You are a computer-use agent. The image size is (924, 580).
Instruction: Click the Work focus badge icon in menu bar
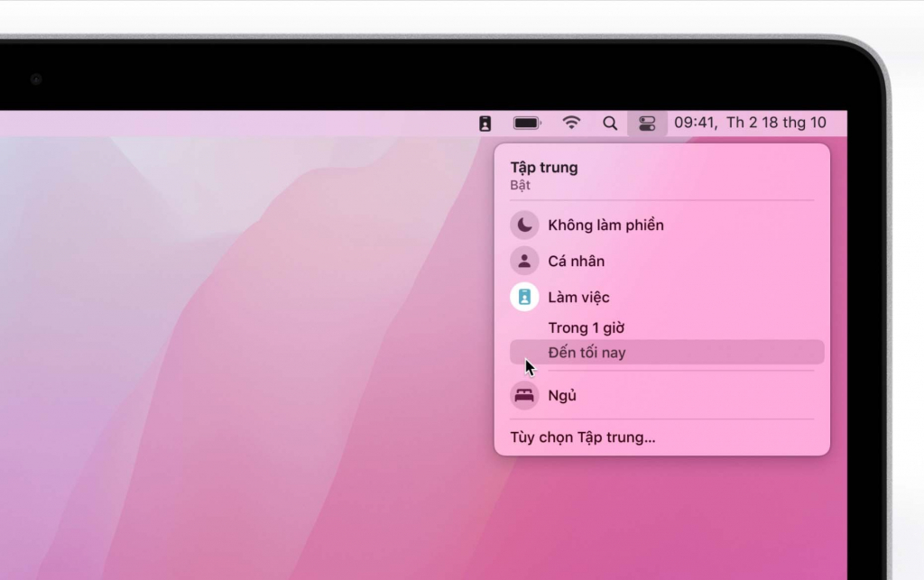(x=485, y=123)
